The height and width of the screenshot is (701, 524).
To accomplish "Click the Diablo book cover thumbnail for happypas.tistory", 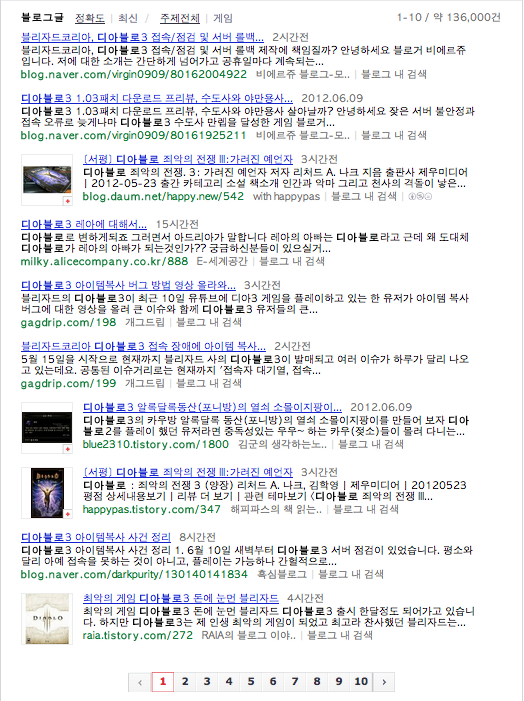I will point(47,493).
